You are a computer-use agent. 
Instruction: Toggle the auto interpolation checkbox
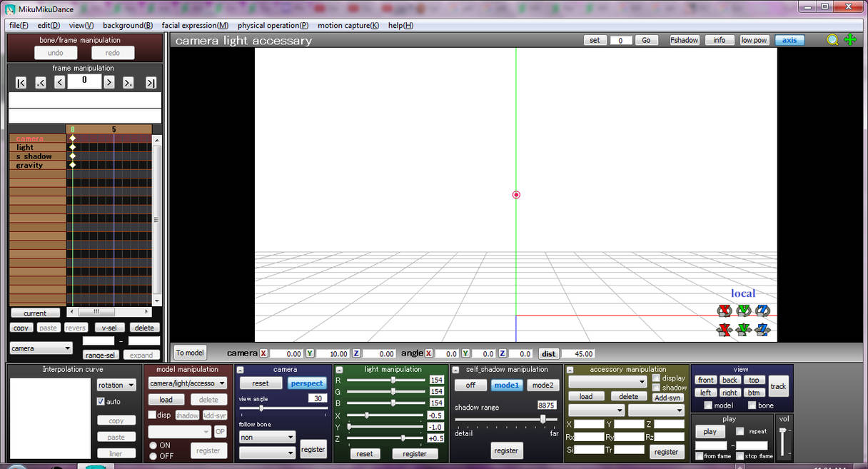point(101,401)
